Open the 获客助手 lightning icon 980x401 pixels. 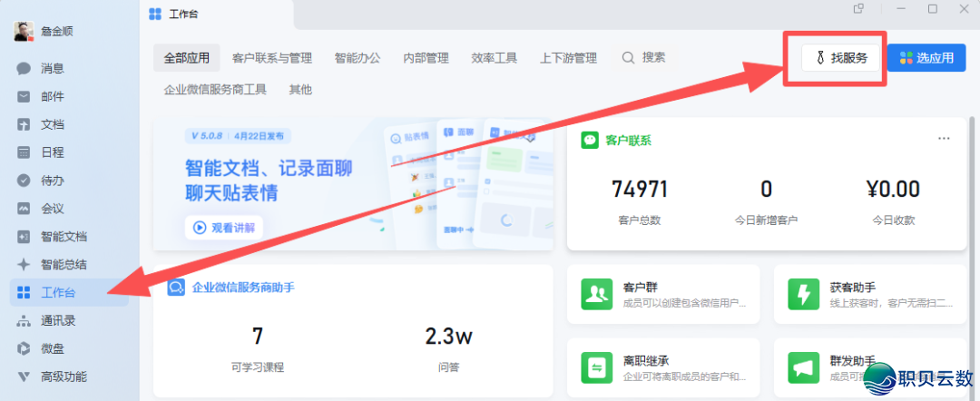803,294
